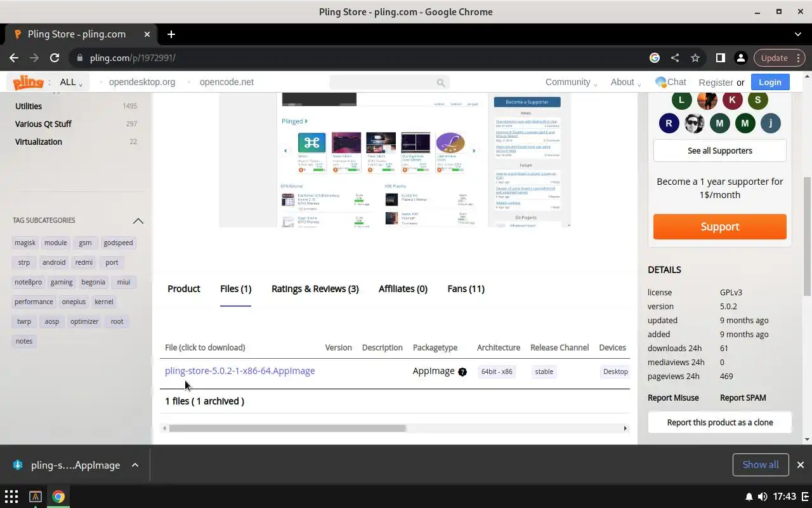Viewport: 812px width, 508px height.
Task: Open the product screenshot thumbnail
Action: (395, 159)
